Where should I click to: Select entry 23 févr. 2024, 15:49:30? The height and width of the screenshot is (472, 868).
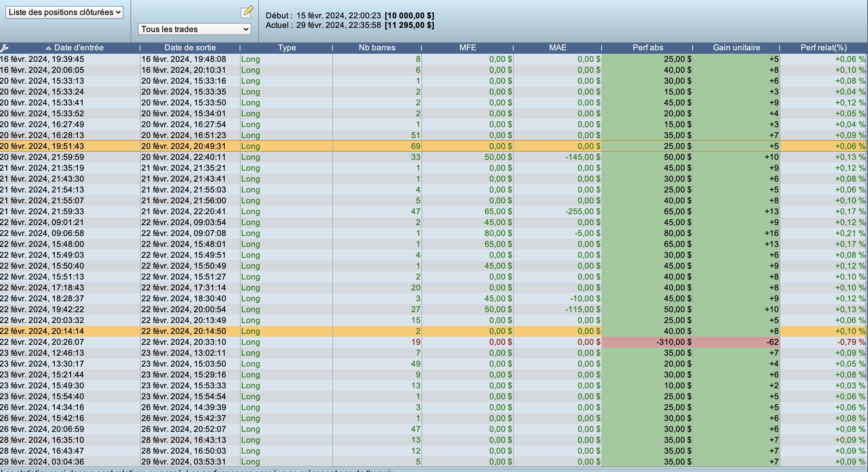point(42,386)
